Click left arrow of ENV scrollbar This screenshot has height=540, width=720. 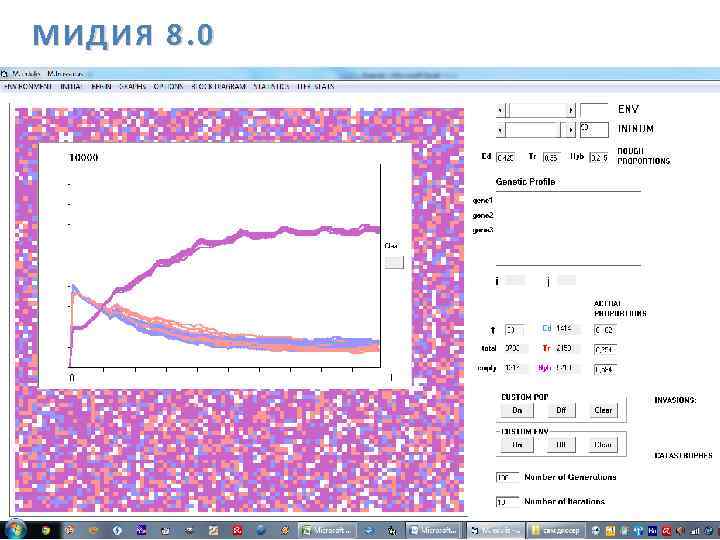click(500, 110)
